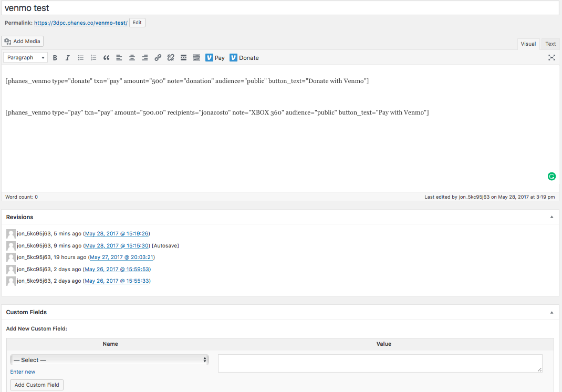Image resolution: width=562 pixels, height=392 pixels.
Task: Open revision May 28, 2017 @ 15:19:26
Action: [117, 233]
